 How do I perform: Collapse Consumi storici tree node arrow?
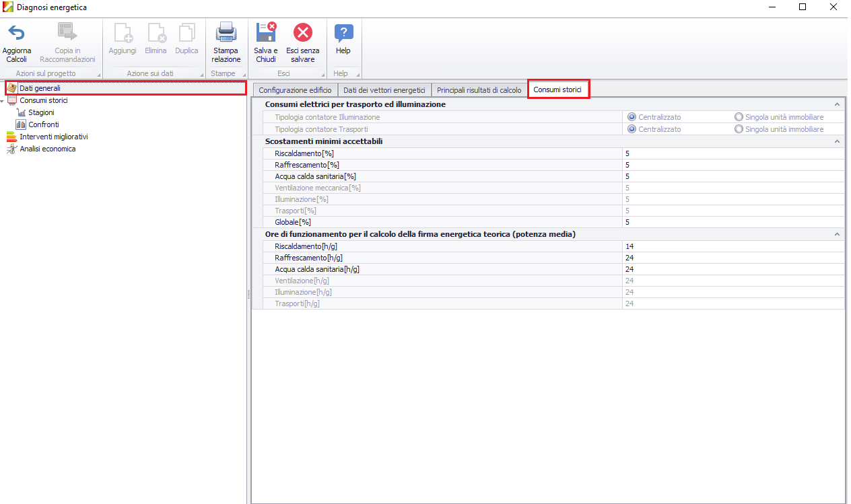[3, 101]
